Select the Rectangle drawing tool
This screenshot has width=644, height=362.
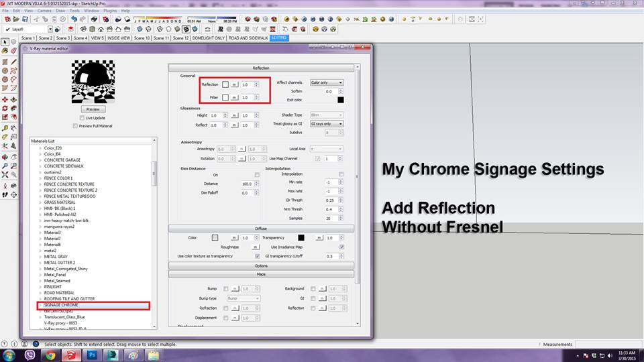[5, 62]
